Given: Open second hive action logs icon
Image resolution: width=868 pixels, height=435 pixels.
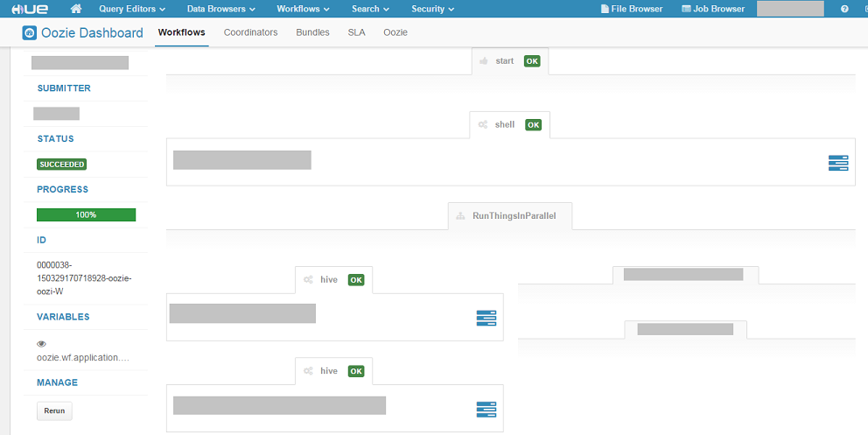Looking at the screenshot, I should click(486, 410).
